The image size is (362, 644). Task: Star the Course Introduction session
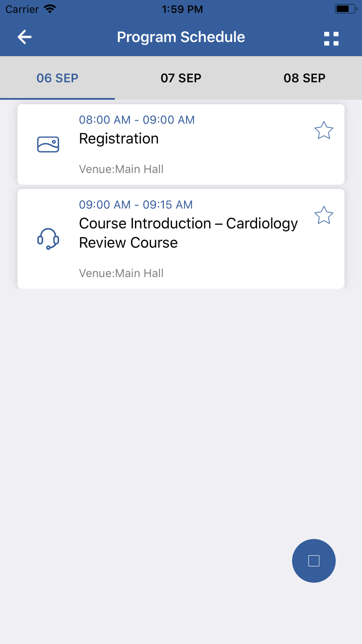tap(324, 215)
